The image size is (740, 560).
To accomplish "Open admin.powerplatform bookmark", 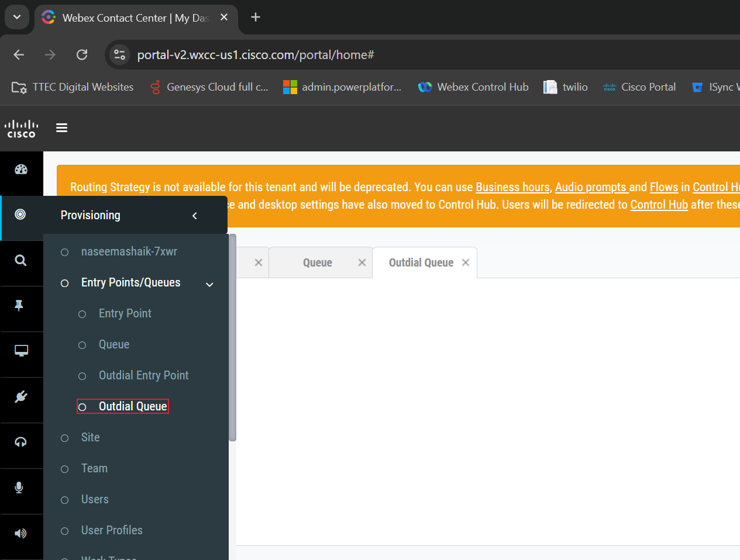I will pyautogui.click(x=343, y=87).
